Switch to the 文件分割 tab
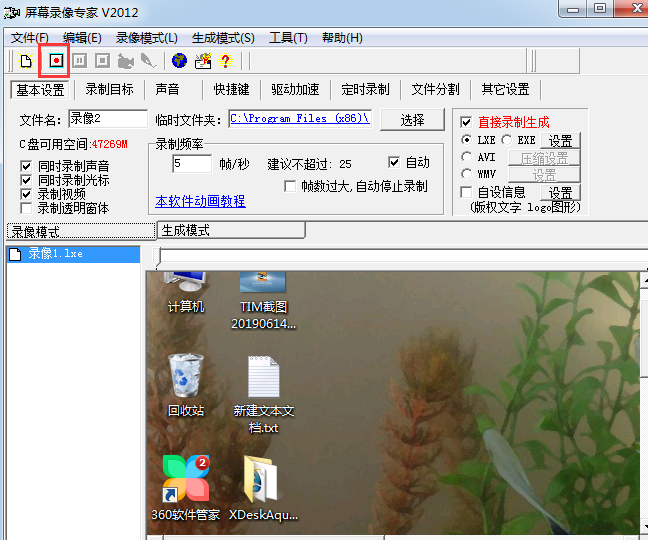Image resolution: width=648 pixels, height=540 pixels. click(436, 90)
